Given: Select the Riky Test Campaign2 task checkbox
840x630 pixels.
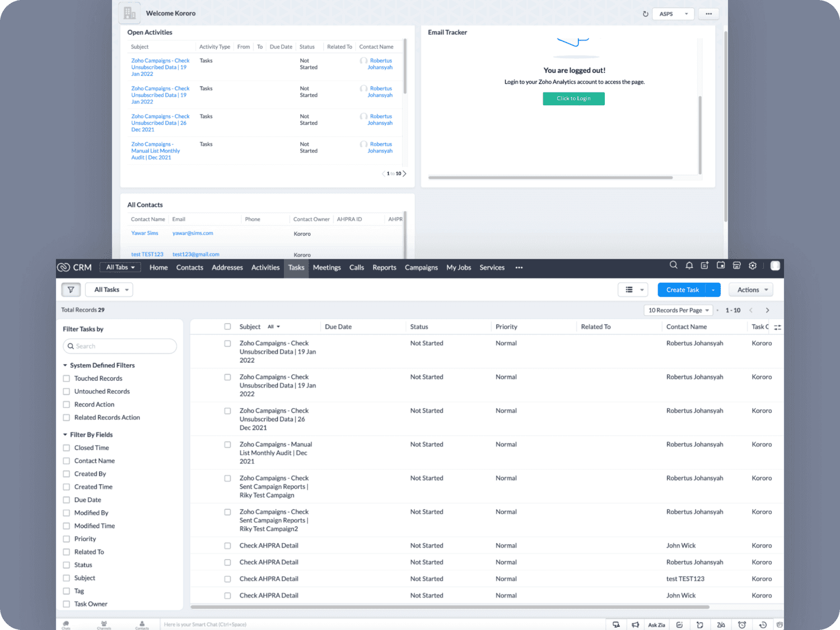Looking at the screenshot, I should point(227,512).
